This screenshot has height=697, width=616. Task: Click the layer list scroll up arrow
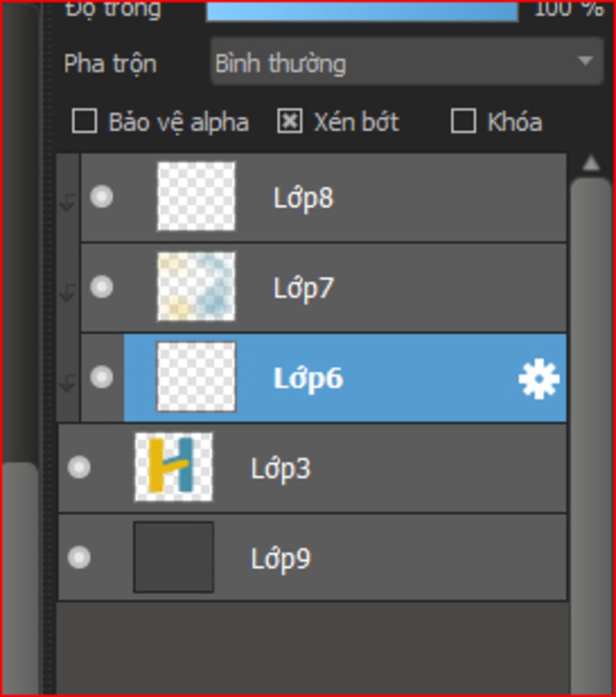591,163
